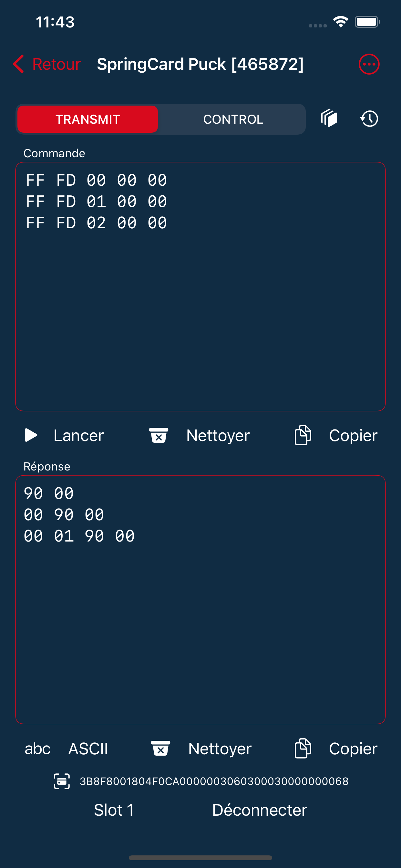The height and width of the screenshot is (868, 401).
Task: Tap the card ATR scan icon
Action: (62, 781)
